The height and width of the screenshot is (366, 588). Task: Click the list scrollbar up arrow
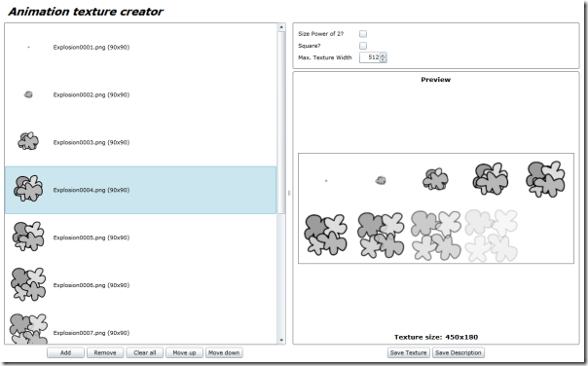click(x=281, y=27)
